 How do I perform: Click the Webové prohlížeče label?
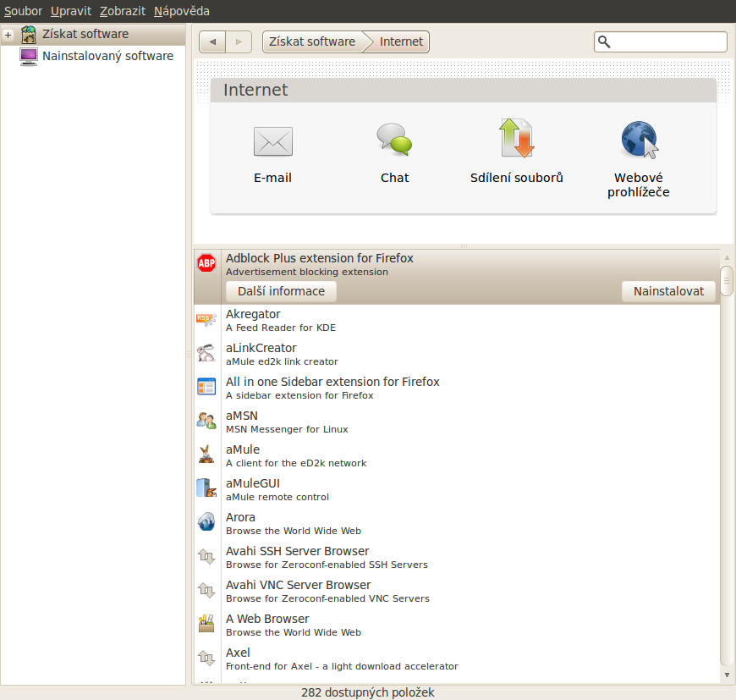639,185
